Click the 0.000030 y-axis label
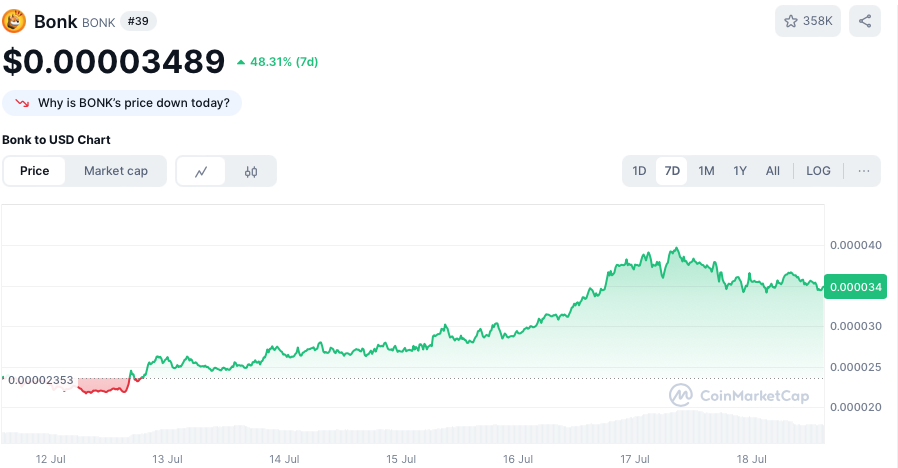This screenshot has width=898, height=468. coord(856,327)
